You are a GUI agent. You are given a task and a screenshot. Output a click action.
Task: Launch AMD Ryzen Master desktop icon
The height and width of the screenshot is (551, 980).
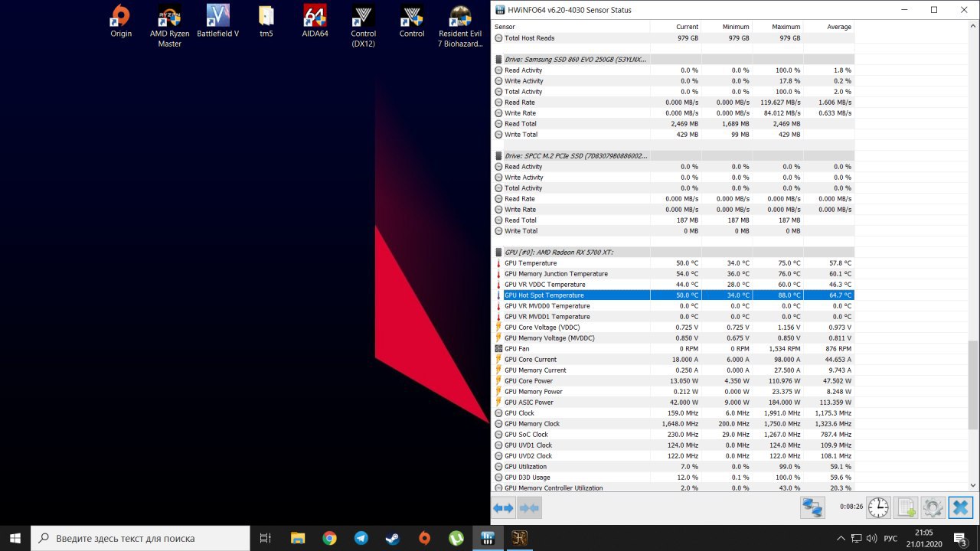[x=169, y=27]
